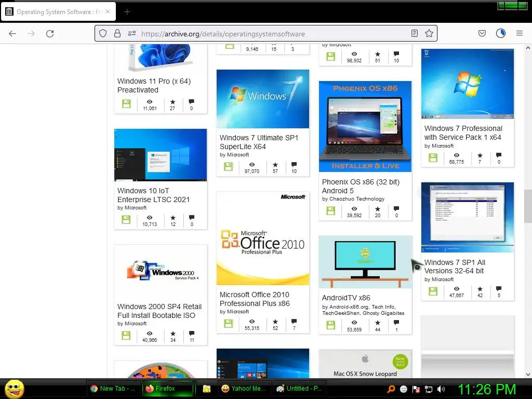Switch to the Yahoo! Messenger taskbar item

pos(244,389)
